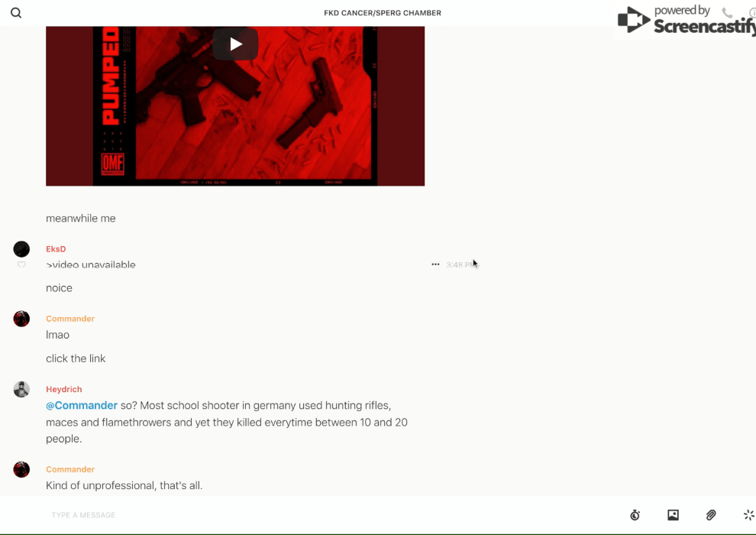
Task: Open Heydrich's profile avatar
Action: coord(21,389)
